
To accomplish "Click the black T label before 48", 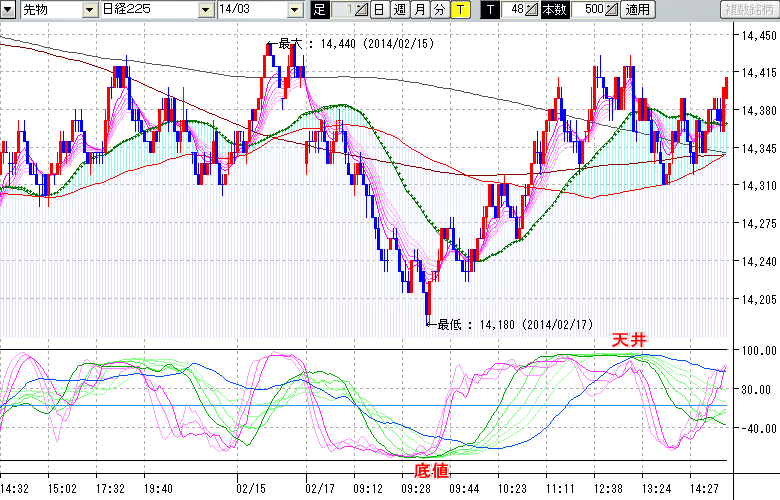I will [x=490, y=10].
